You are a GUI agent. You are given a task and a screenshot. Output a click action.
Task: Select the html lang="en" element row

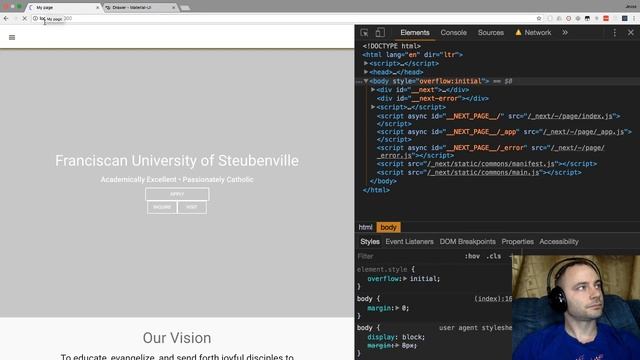click(x=413, y=55)
